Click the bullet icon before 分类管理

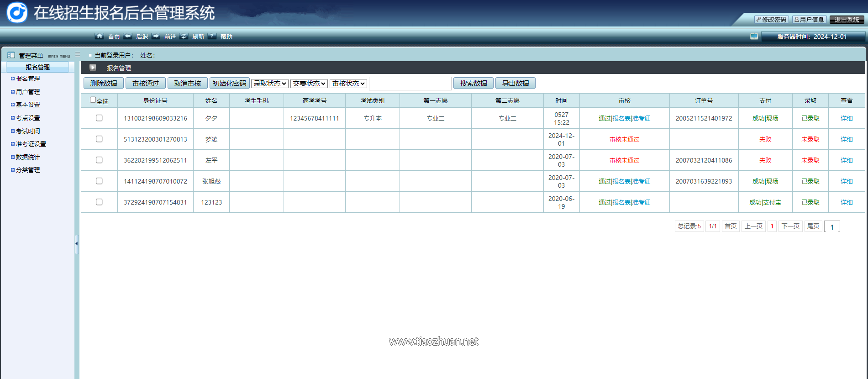[13, 170]
